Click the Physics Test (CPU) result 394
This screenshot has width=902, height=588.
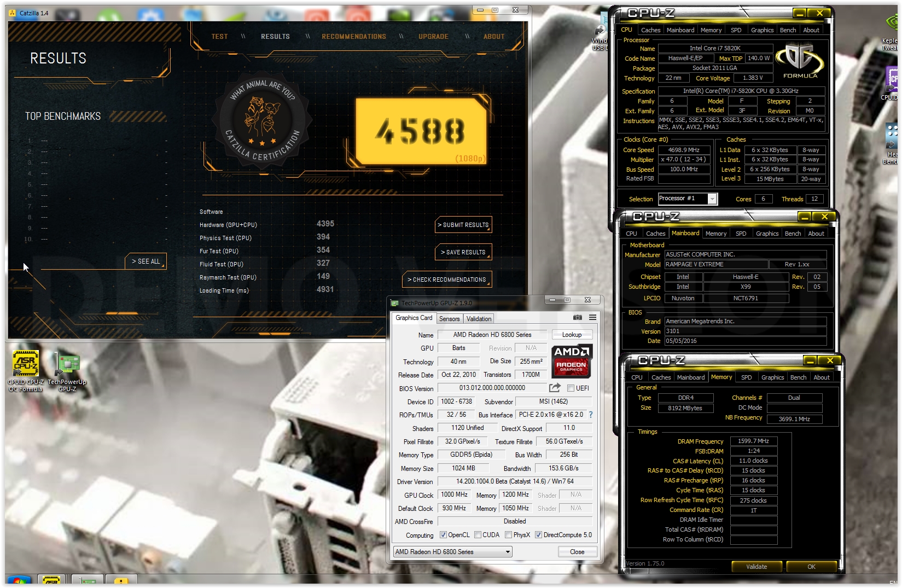pos(323,237)
